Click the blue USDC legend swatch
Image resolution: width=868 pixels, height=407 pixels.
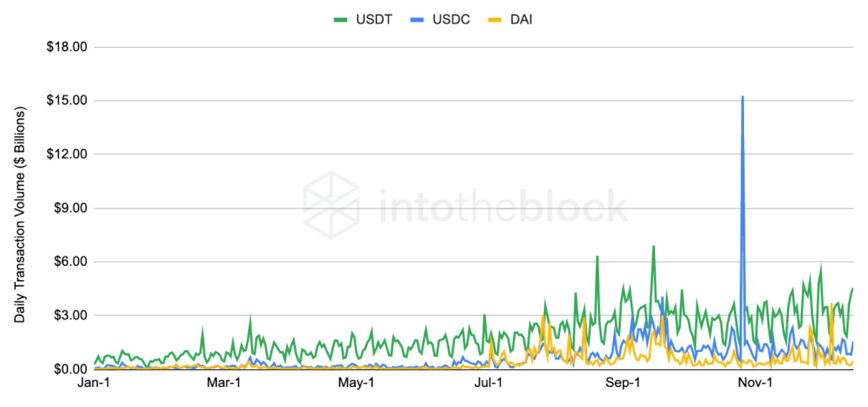coord(417,20)
